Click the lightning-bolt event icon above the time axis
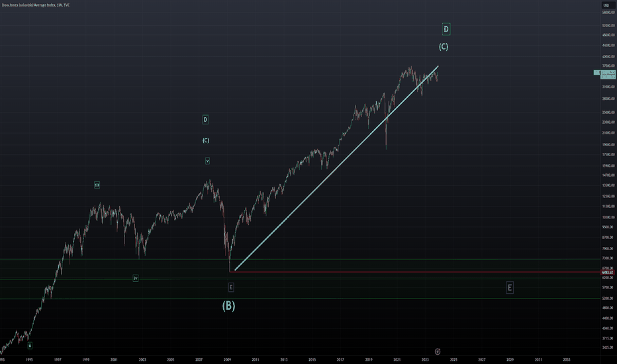 [x=438, y=351]
